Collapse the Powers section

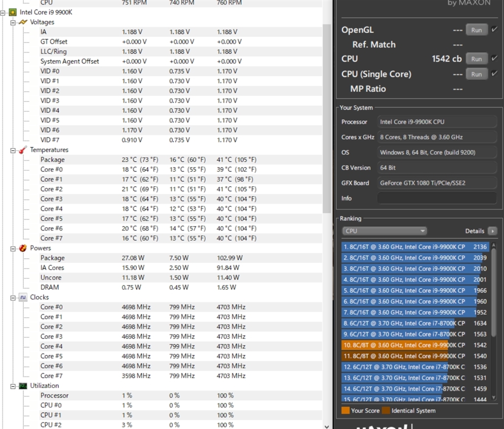[x=13, y=249]
